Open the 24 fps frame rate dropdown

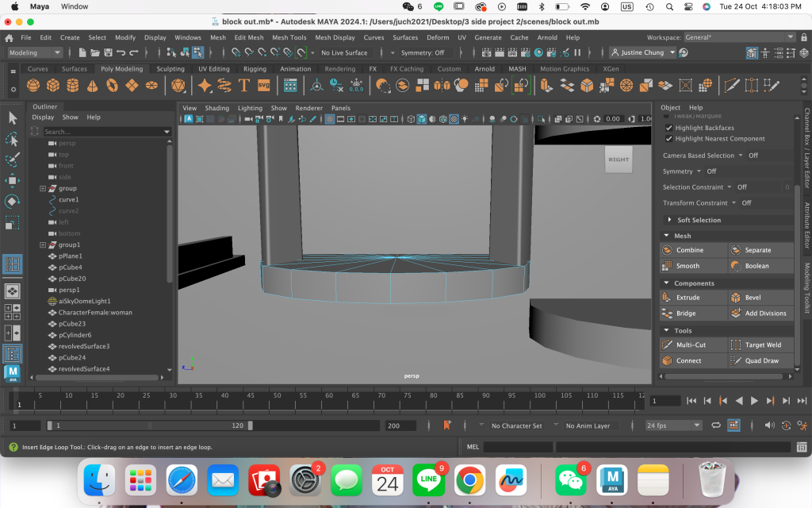pos(673,425)
